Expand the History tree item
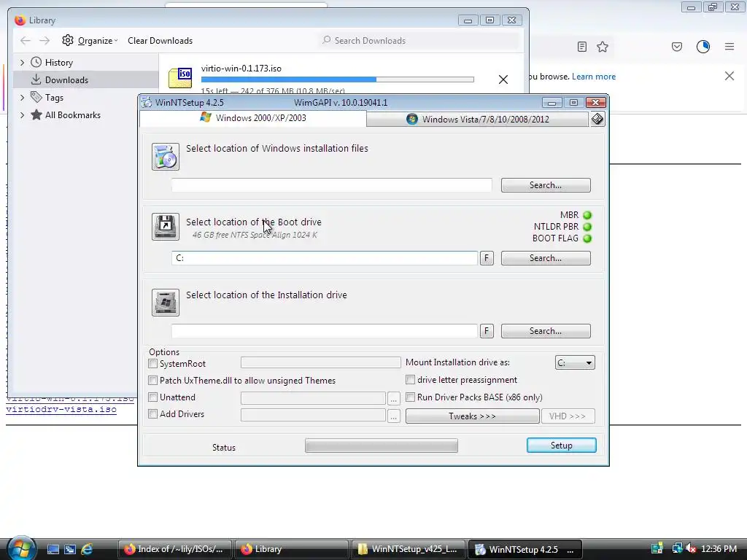 click(22, 63)
